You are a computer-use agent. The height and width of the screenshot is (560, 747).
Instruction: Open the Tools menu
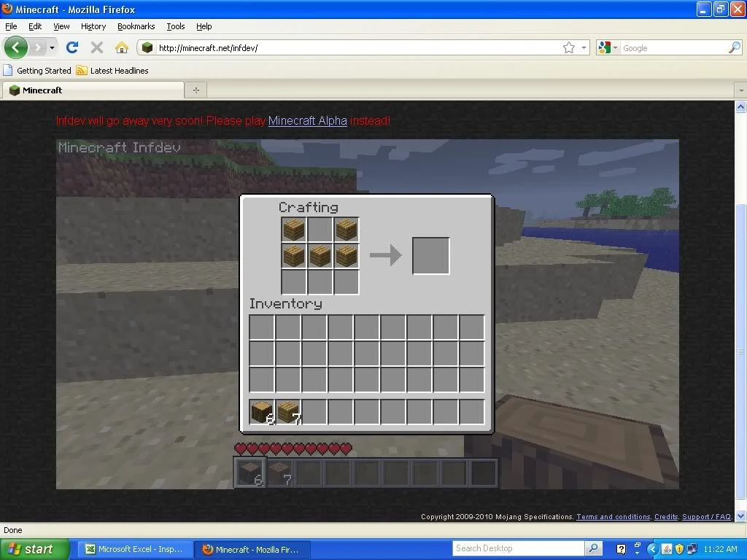pos(175,26)
